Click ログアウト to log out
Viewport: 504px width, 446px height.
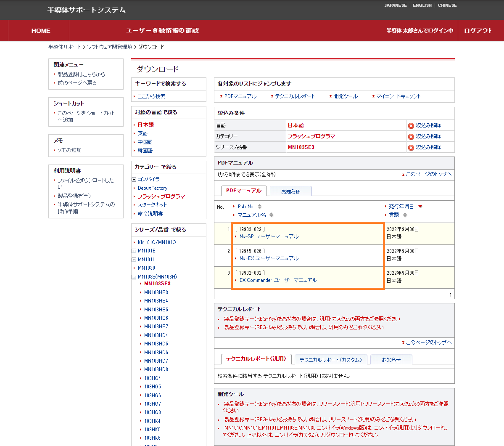pyautogui.click(x=478, y=31)
